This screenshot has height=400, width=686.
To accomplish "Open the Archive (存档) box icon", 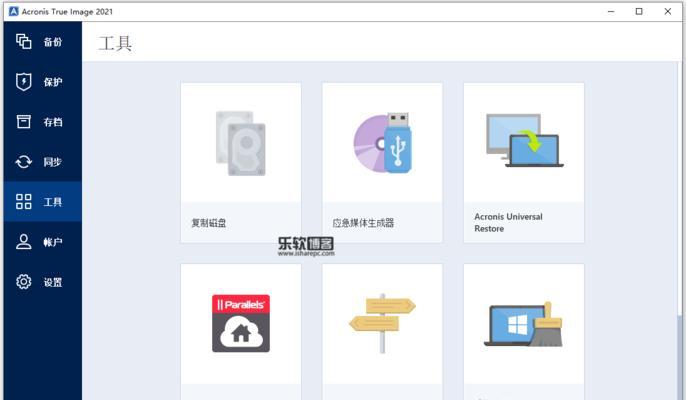I will [x=24, y=121].
